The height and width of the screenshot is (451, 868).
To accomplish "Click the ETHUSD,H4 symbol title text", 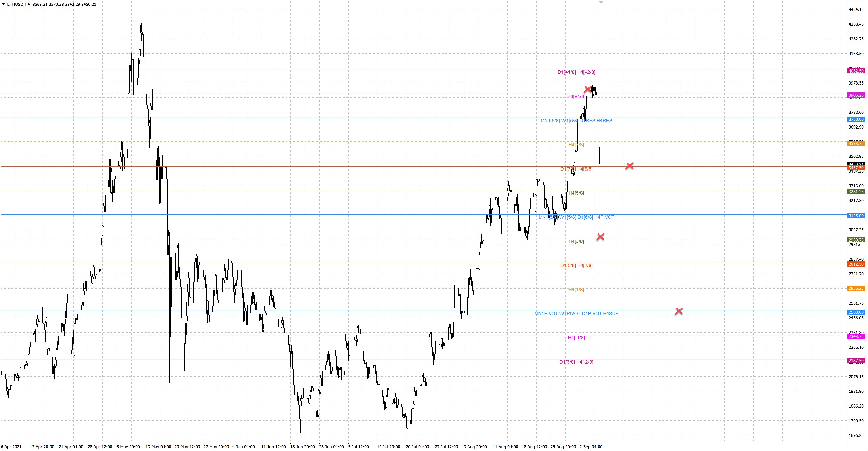I will [18, 4].
